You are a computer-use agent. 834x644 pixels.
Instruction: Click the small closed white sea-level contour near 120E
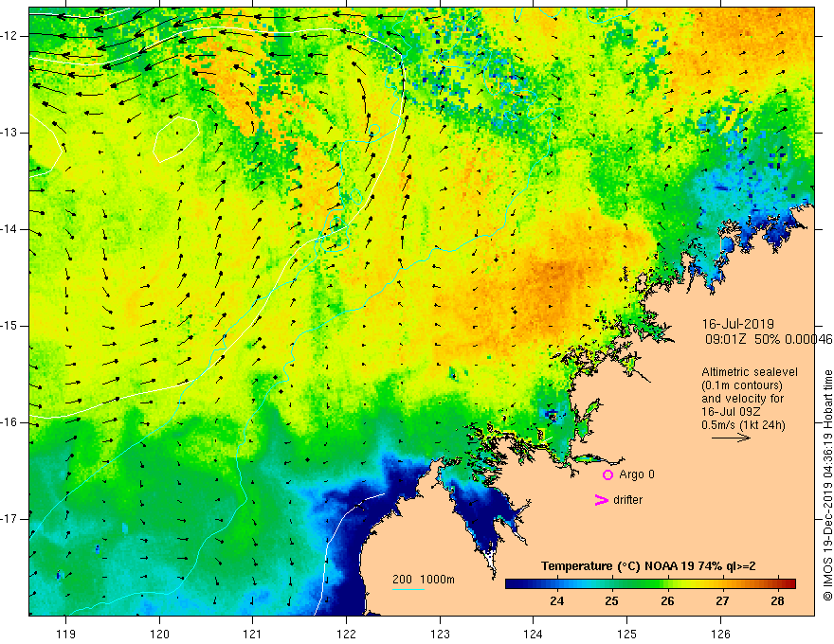pos(176,138)
